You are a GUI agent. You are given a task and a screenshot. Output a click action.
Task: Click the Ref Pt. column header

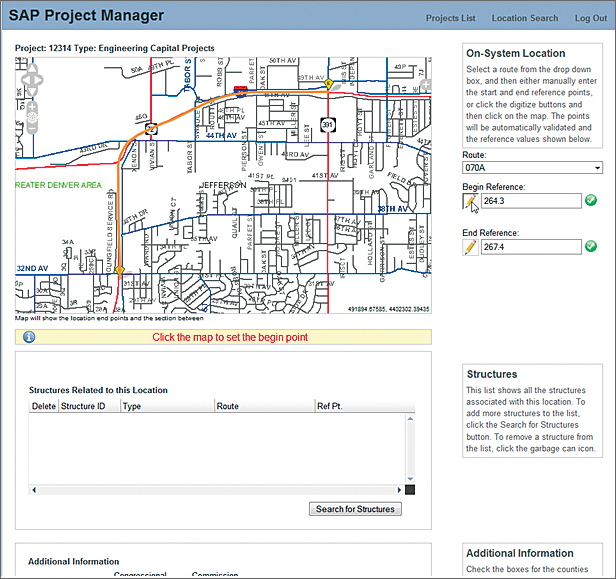tap(365, 406)
